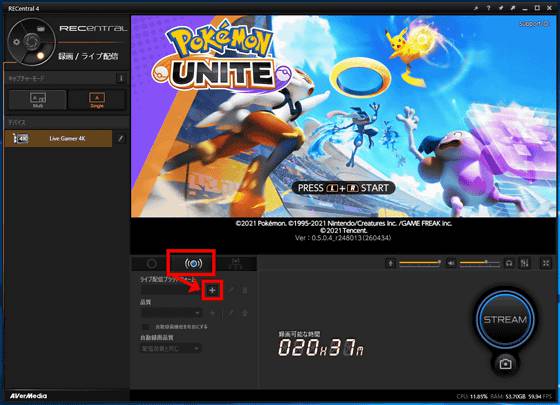Open the live streaming tab

pyautogui.click(x=193, y=264)
